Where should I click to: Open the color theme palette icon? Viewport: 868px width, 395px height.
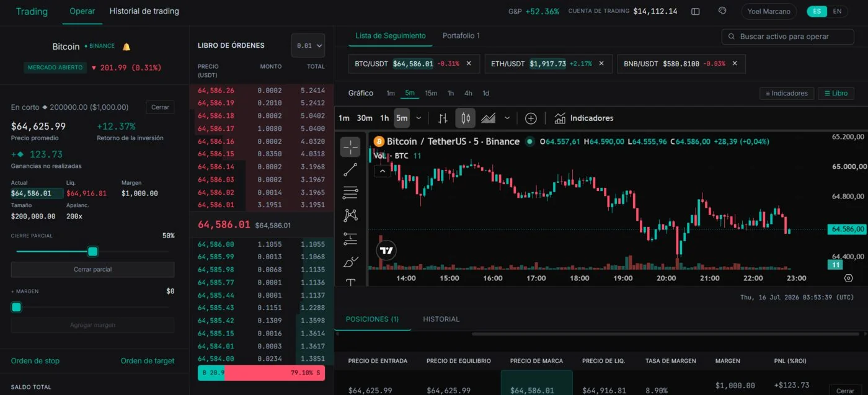click(x=722, y=11)
